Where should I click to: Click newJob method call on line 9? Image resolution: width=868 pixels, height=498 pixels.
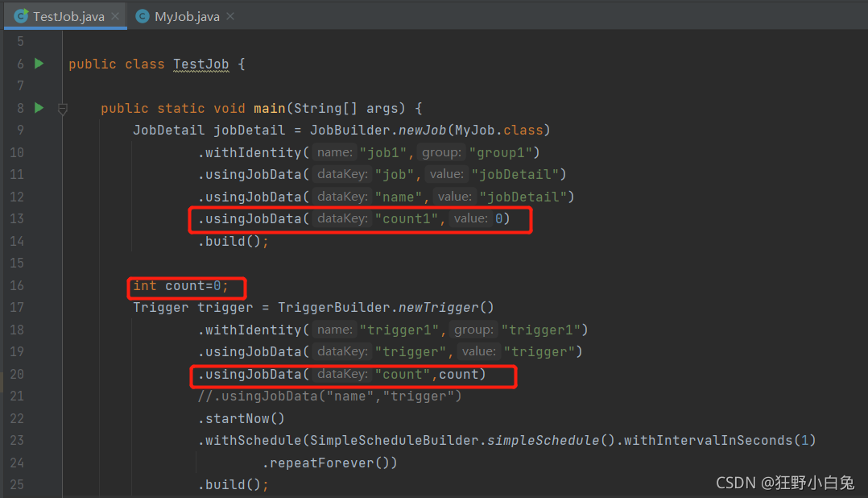point(423,131)
